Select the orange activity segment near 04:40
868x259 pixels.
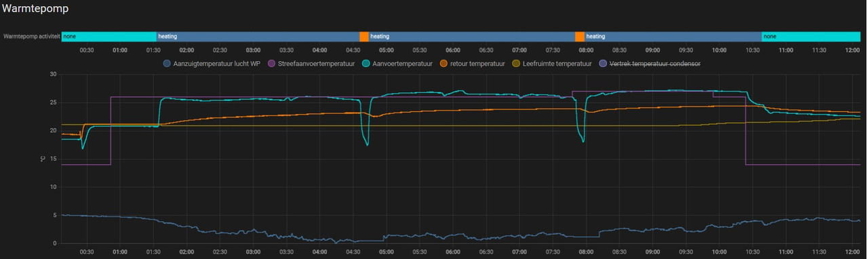(364, 37)
